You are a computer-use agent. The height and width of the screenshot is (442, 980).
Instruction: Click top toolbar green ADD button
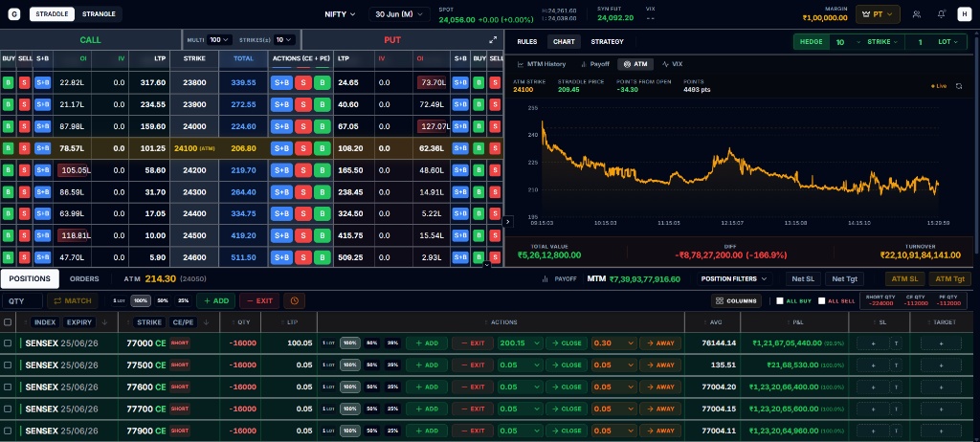(216, 300)
